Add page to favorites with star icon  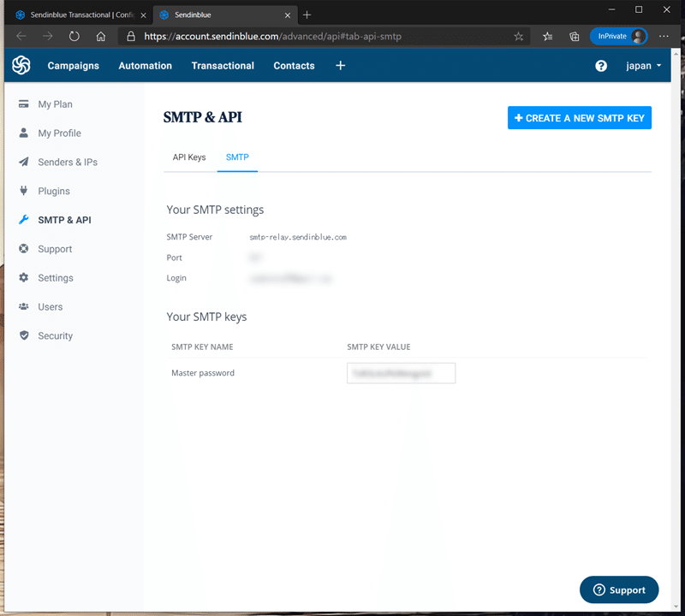click(519, 36)
